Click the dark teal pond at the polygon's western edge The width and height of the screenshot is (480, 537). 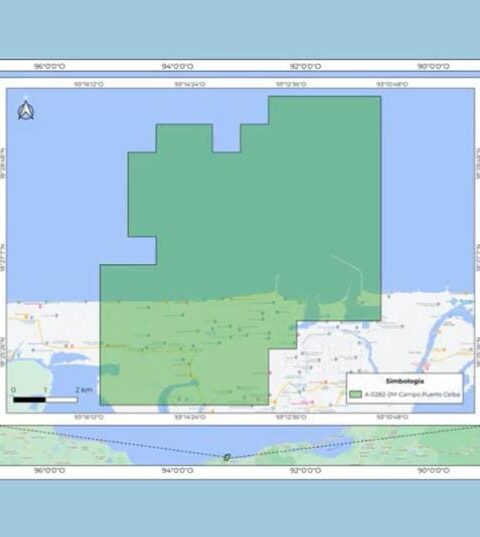[x=110, y=369]
